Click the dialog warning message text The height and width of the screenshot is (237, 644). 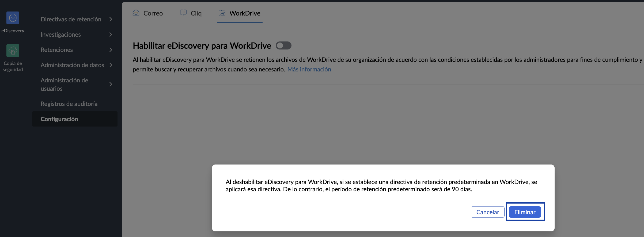pyautogui.click(x=381, y=185)
